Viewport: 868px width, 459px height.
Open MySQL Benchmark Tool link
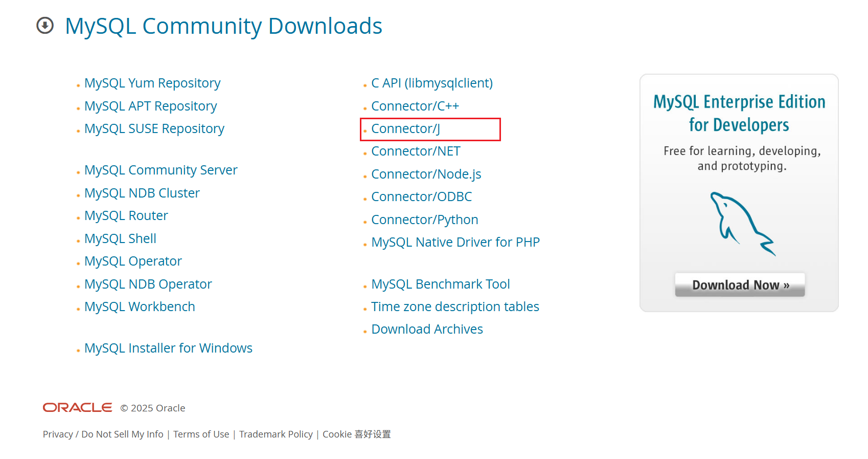(441, 284)
